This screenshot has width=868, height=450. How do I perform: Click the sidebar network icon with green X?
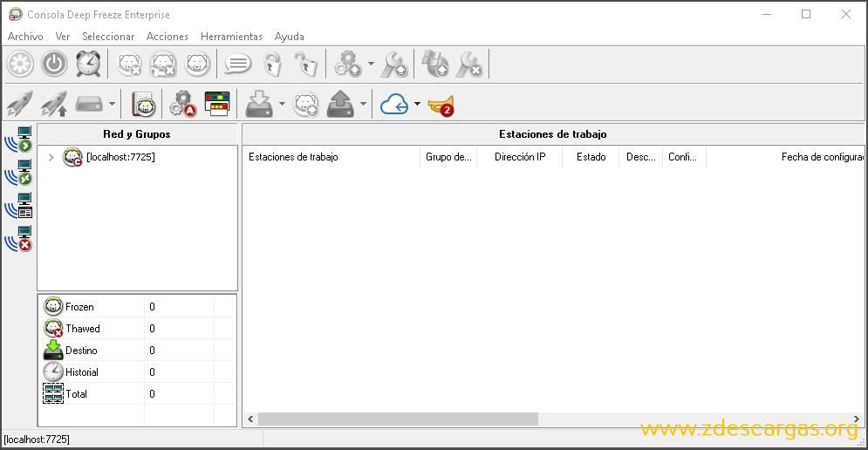(19, 172)
